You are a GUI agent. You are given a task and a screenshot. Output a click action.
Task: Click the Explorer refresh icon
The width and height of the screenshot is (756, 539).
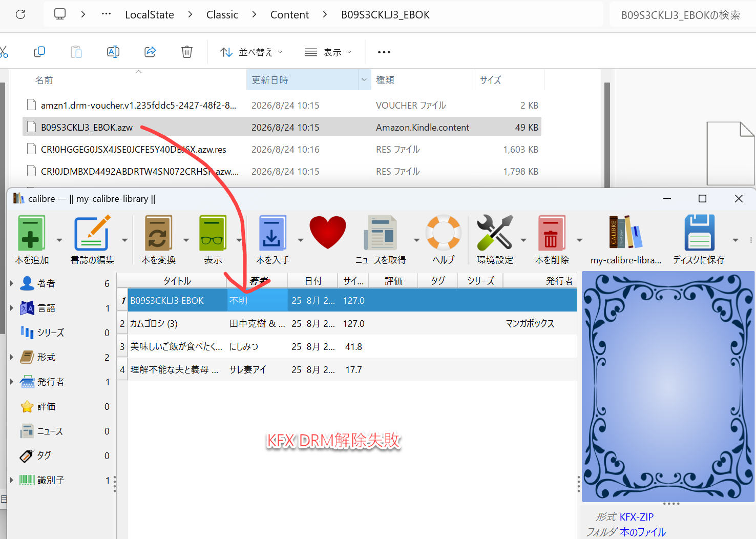pos(20,14)
